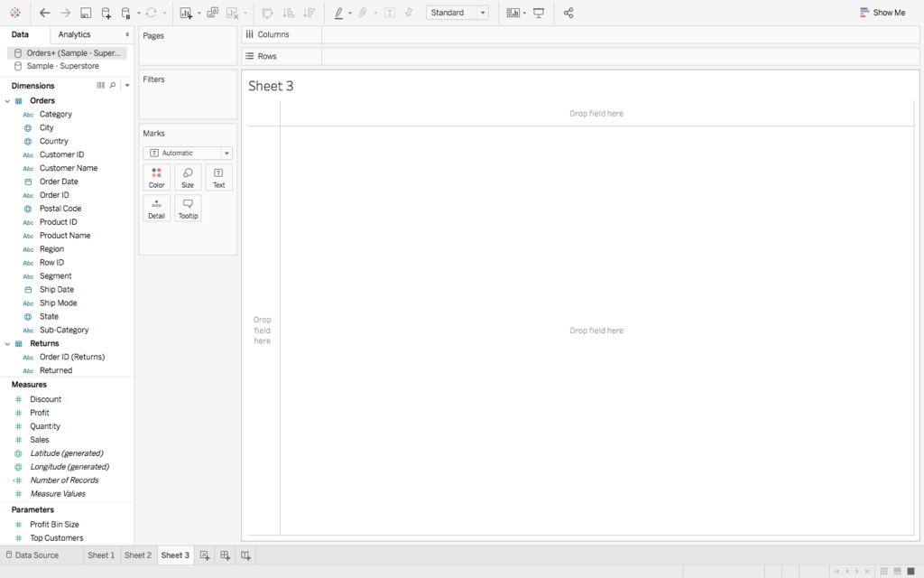Select the Sales measure field
924x578 pixels.
pyautogui.click(x=40, y=440)
